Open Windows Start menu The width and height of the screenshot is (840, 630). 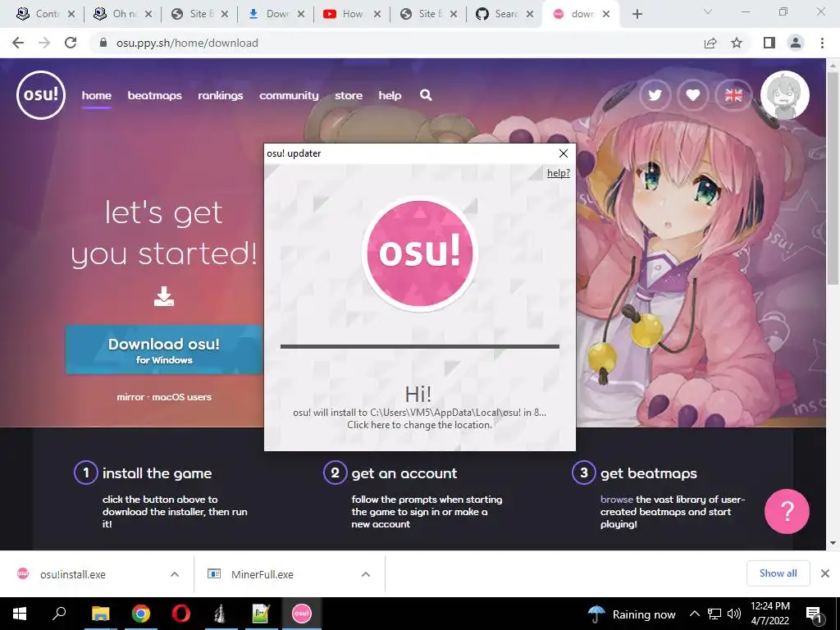point(20,614)
